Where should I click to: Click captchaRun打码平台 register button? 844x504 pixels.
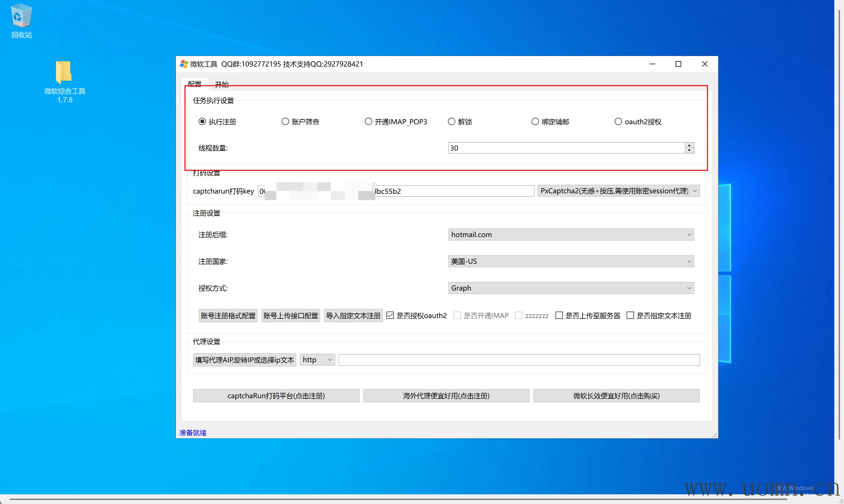tap(276, 396)
